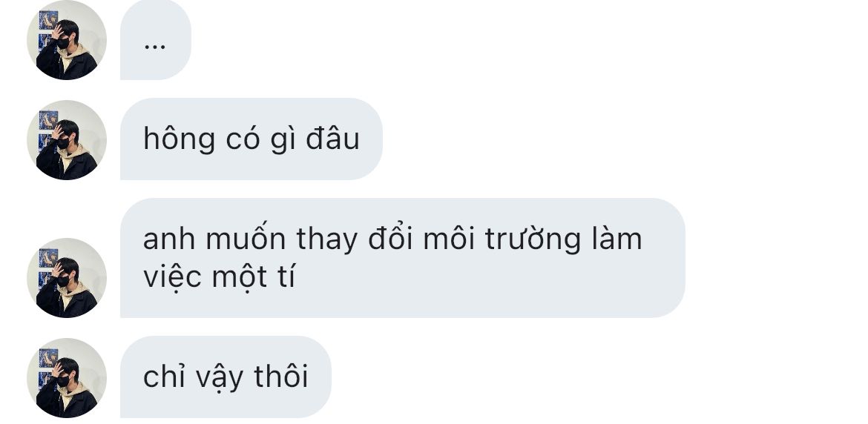Select the avatar next to 'chỉ vậy thôi'

pyautogui.click(x=67, y=378)
